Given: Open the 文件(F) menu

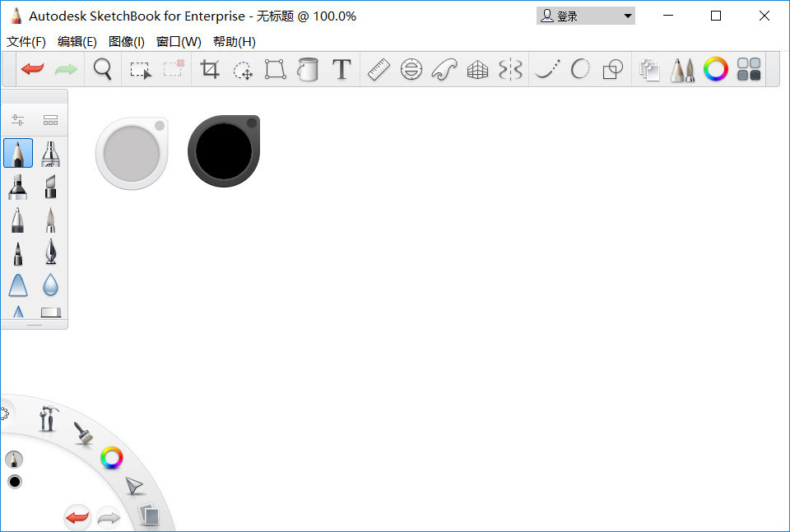Looking at the screenshot, I should click(x=26, y=42).
